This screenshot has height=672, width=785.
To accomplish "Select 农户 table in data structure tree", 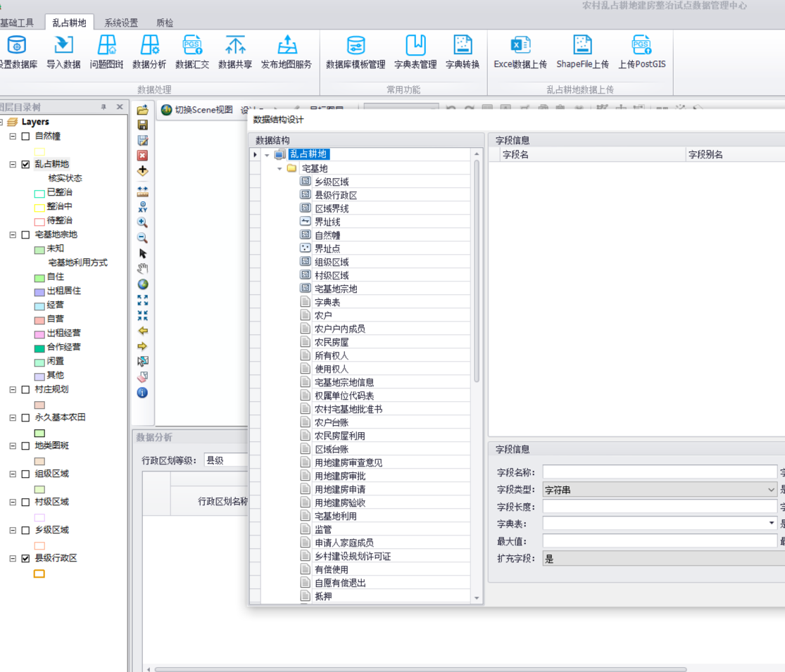I will click(x=323, y=316).
